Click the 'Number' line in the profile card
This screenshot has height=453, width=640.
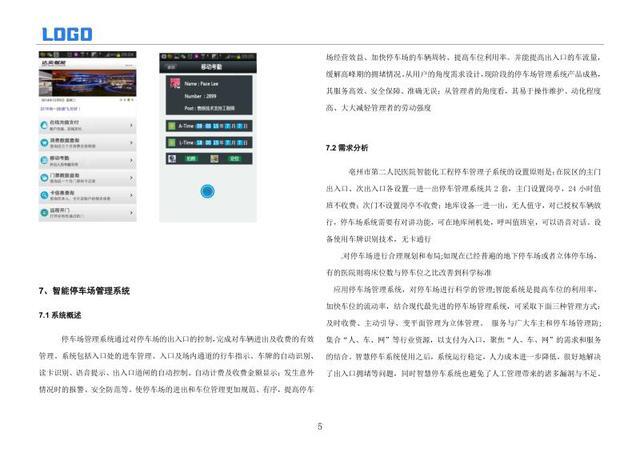(200, 96)
